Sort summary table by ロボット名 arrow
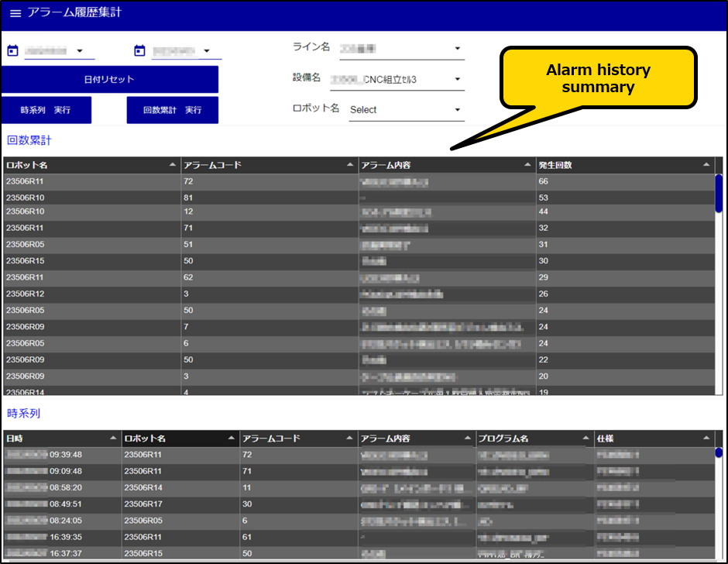This screenshot has width=728, height=564. (172, 165)
